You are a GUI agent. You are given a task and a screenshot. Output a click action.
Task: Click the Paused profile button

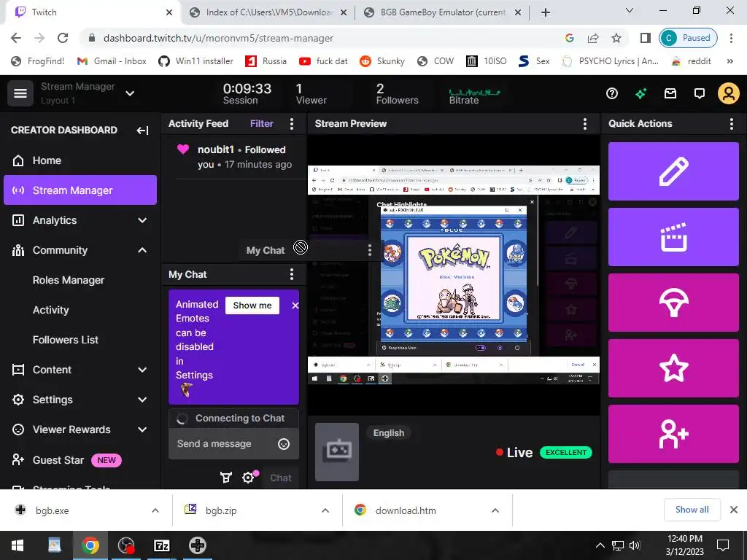[688, 38]
